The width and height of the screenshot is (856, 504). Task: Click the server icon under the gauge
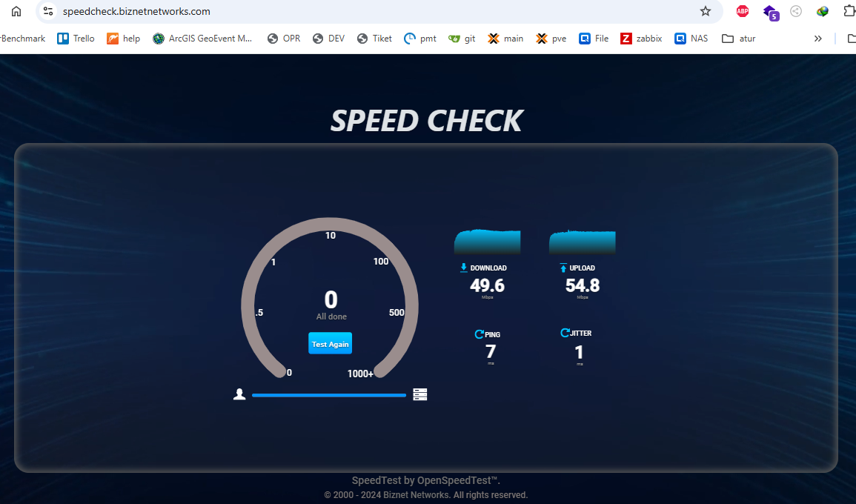[419, 394]
